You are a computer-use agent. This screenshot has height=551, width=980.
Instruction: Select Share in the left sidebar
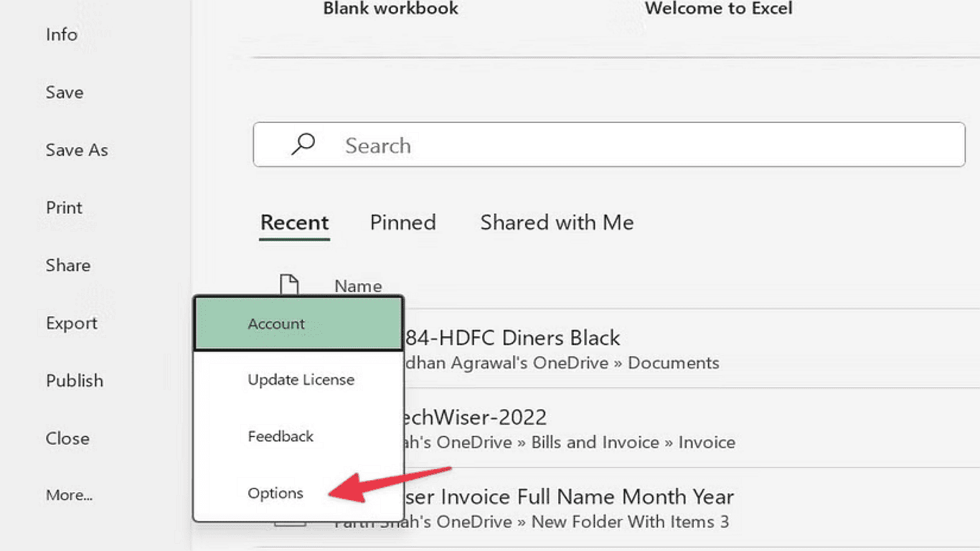point(68,265)
